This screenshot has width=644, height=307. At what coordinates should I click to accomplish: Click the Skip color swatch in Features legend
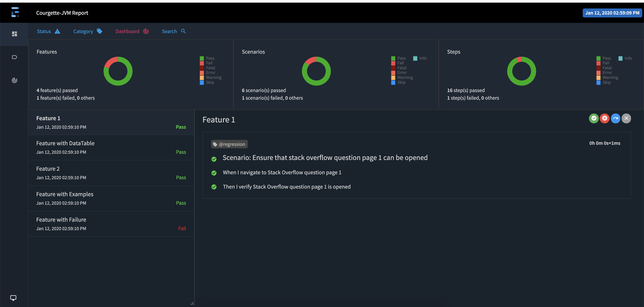(x=202, y=82)
